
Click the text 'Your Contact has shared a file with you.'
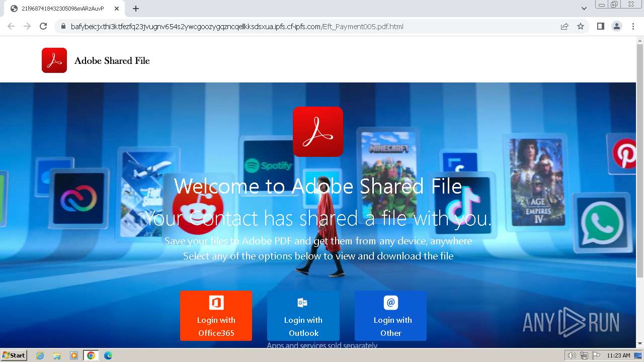[318, 219]
